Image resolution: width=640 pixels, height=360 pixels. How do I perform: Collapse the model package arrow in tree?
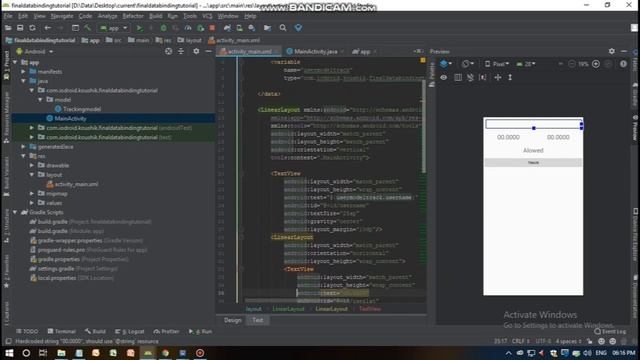(40, 100)
